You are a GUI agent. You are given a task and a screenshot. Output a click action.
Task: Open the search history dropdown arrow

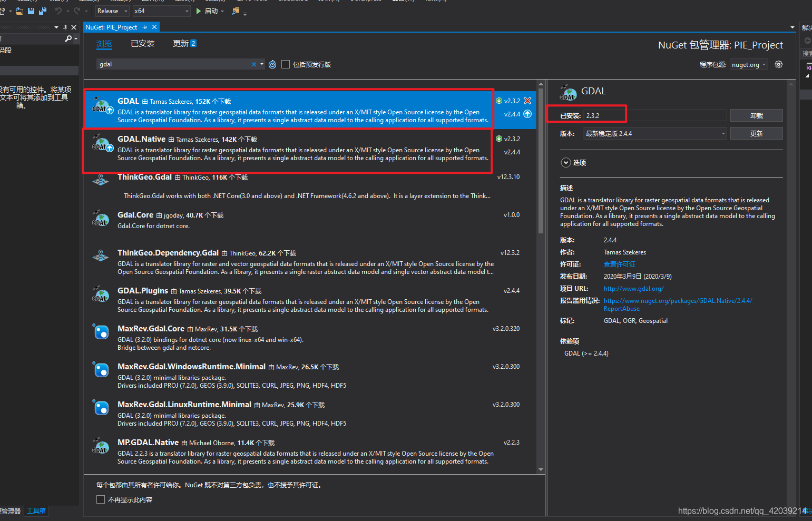point(262,64)
